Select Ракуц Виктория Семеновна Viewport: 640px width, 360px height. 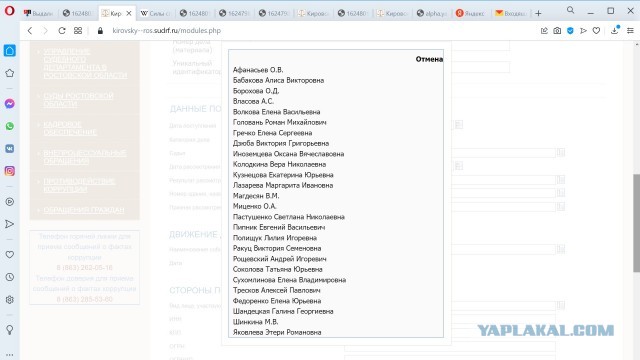tap(277, 248)
